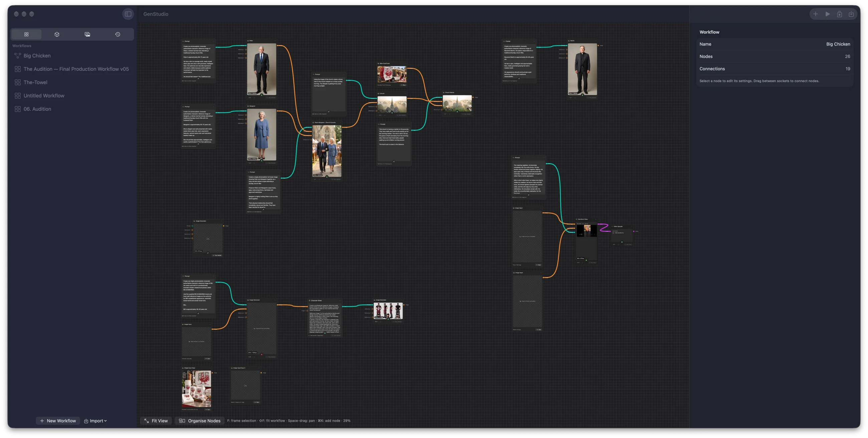Select the chicken merchandise image input

click(x=196, y=389)
